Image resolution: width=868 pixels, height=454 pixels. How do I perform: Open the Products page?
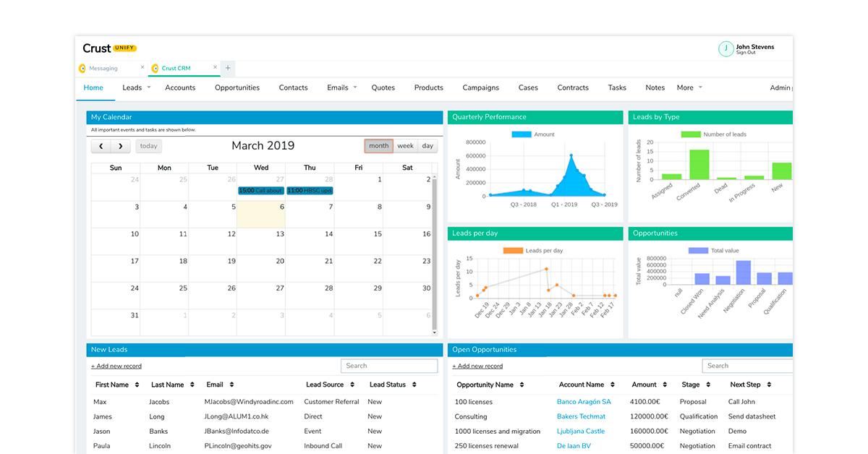[x=429, y=87]
